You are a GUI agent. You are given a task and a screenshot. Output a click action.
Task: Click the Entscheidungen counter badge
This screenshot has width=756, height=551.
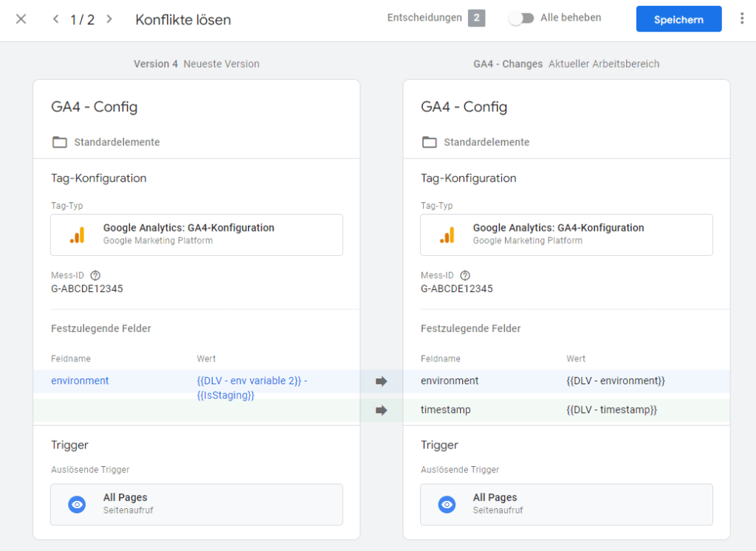[x=476, y=18]
